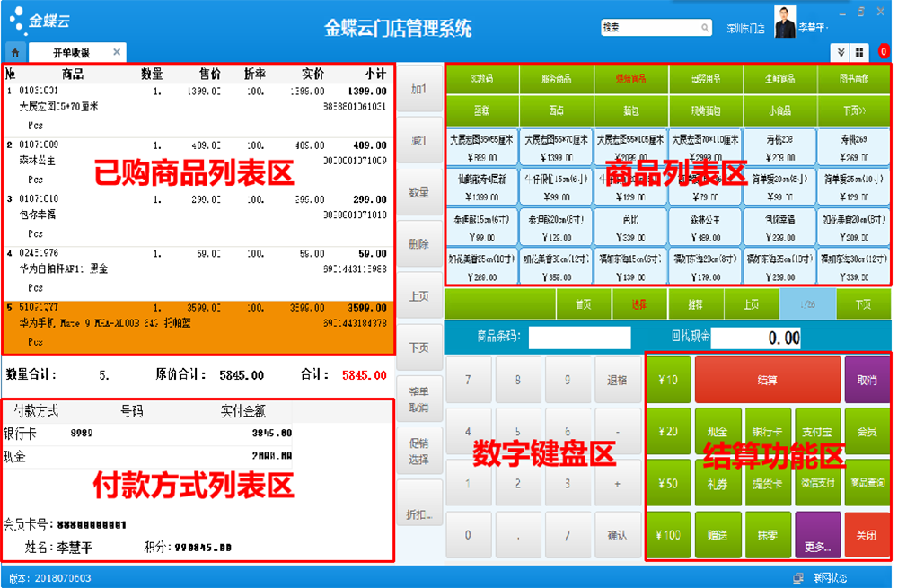
Task: Add product 寿桃238
Action: [779, 147]
